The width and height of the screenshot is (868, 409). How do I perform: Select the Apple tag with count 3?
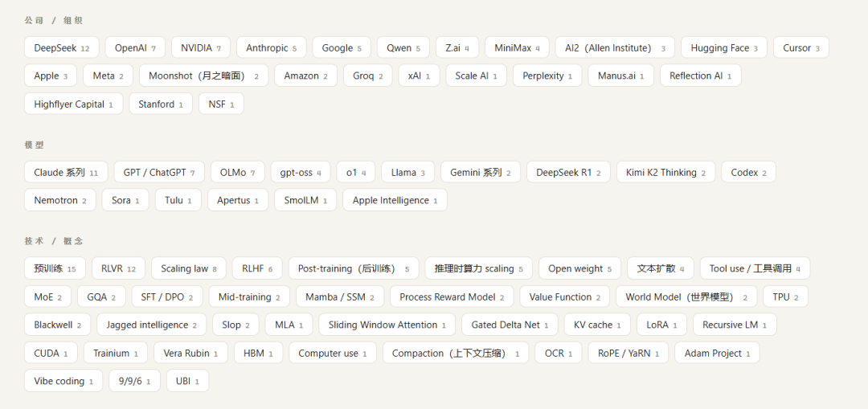51,76
